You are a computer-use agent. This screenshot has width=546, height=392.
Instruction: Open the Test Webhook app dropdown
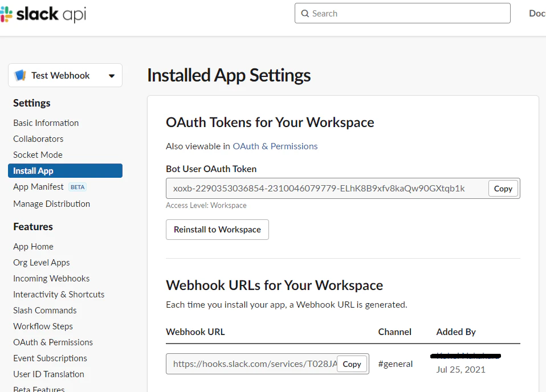(x=65, y=75)
